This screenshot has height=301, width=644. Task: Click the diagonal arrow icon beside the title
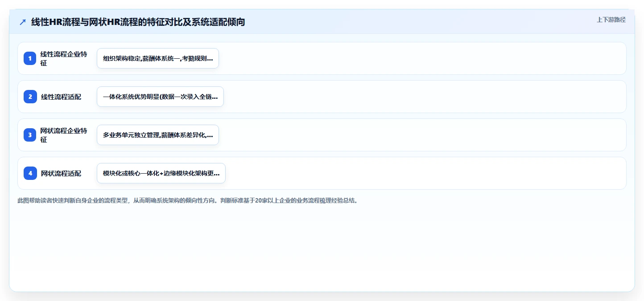coord(23,22)
